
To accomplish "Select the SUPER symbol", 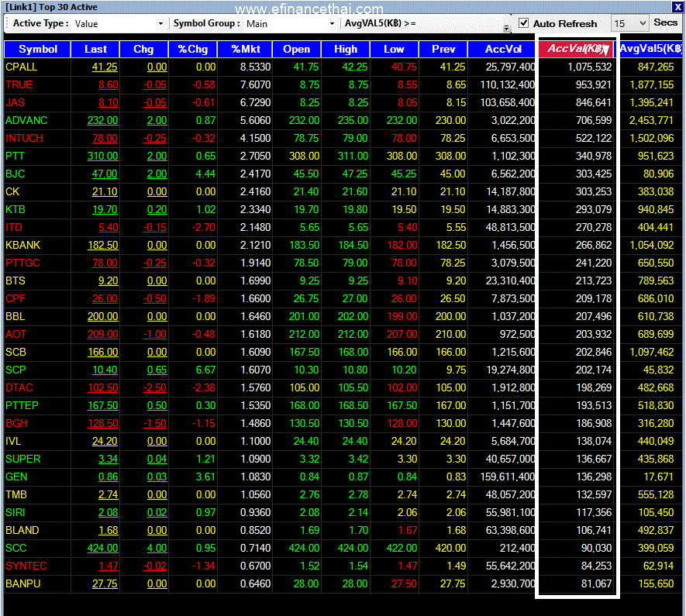I will point(22,459).
